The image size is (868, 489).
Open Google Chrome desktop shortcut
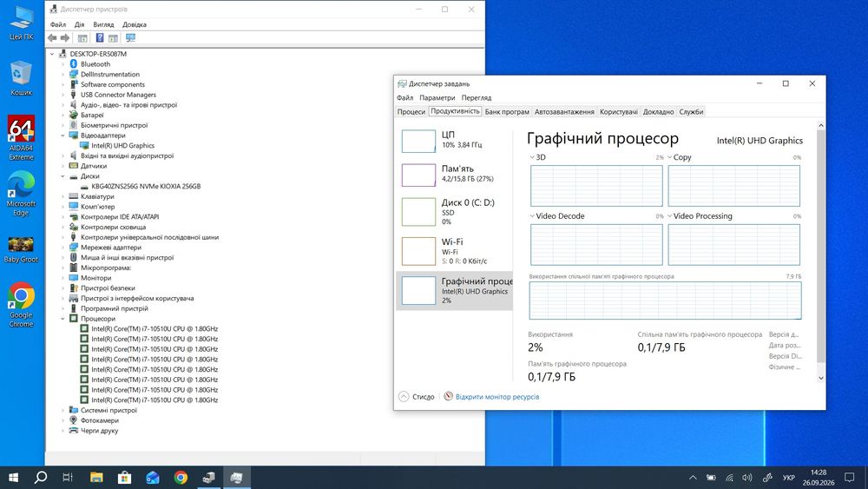tap(21, 305)
